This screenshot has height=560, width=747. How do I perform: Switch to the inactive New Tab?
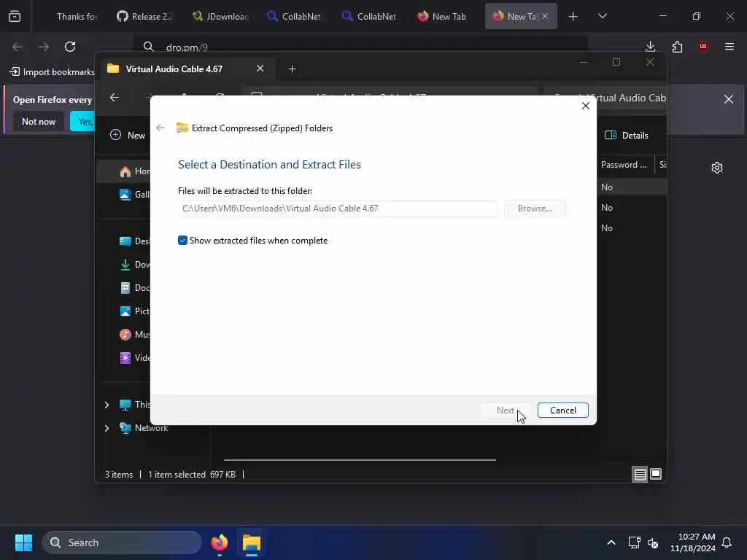click(442, 16)
